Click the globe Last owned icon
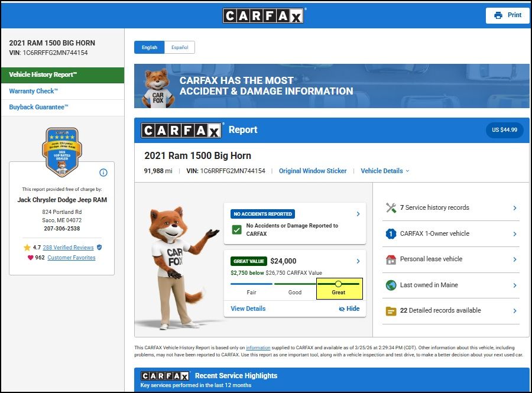Screen dimensions: 532x393 (391, 285)
